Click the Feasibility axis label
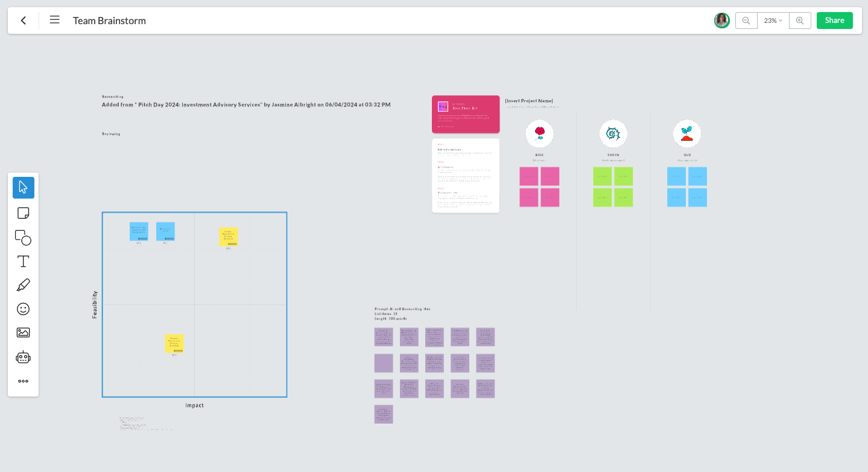This screenshot has height=472, width=868. point(95,305)
